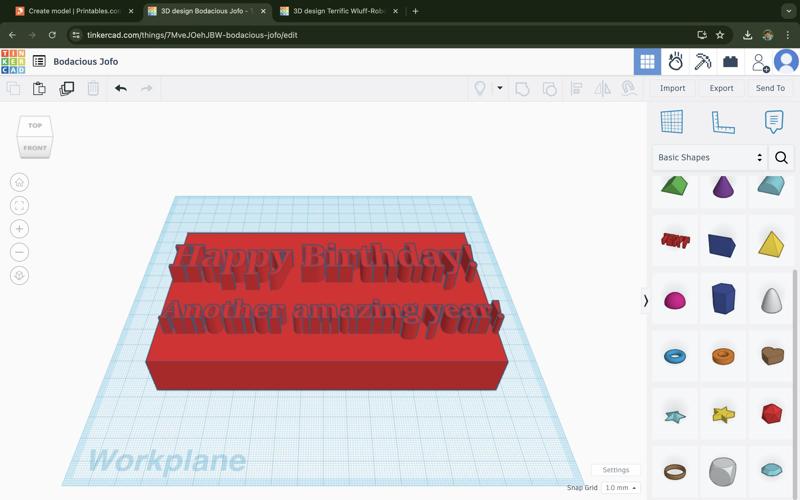Open the Chrome downloads icon
This screenshot has height=500, width=800.
click(747, 35)
